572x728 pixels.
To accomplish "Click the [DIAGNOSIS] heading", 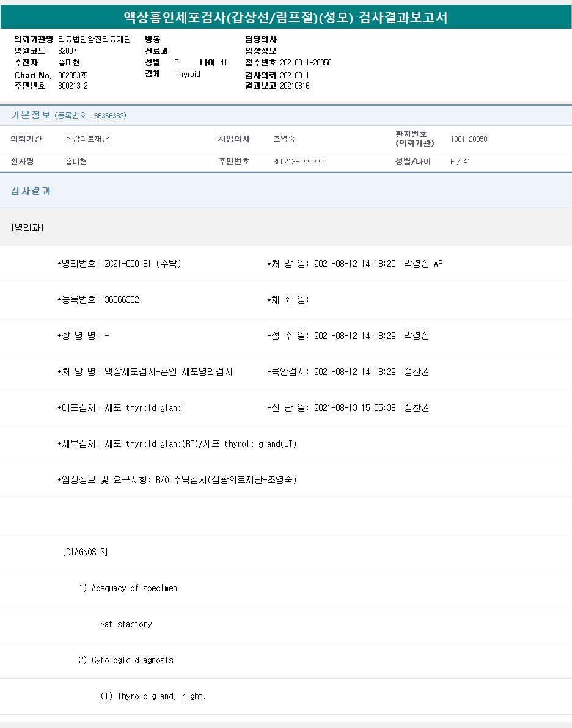I will click(85, 552).
